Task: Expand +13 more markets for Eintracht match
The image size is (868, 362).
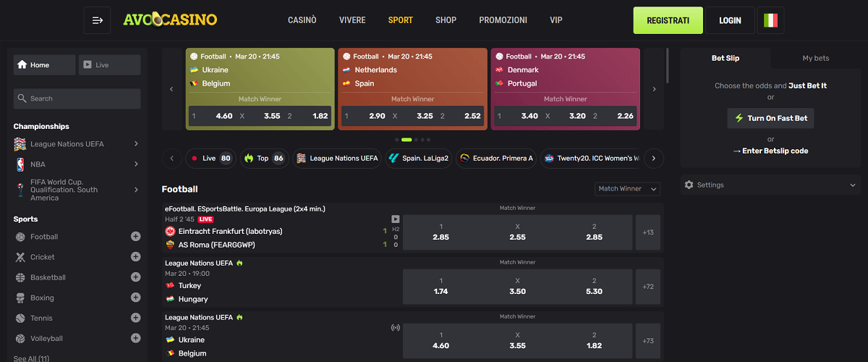Action: point(647,232)
